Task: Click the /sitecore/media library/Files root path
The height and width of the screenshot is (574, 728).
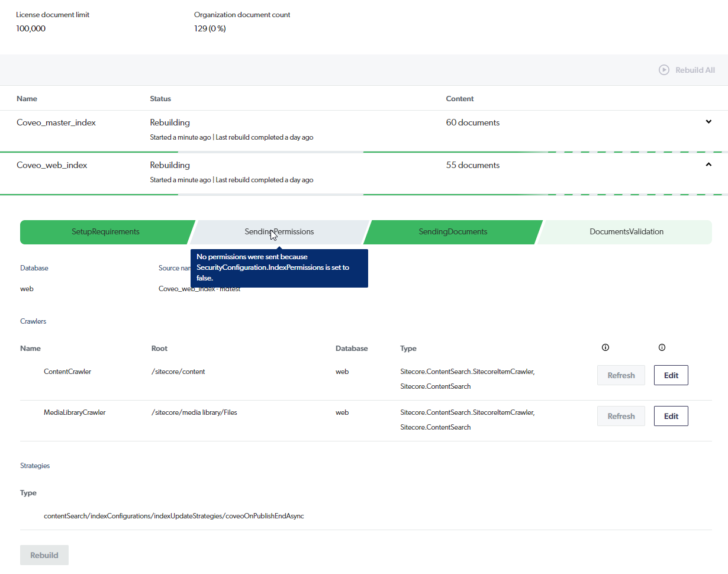Action: (x=194, y=412)
